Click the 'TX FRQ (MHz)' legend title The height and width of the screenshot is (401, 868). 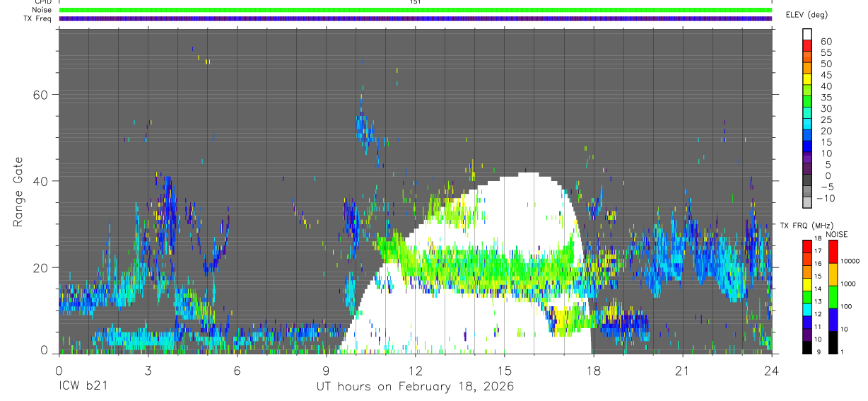807,226
